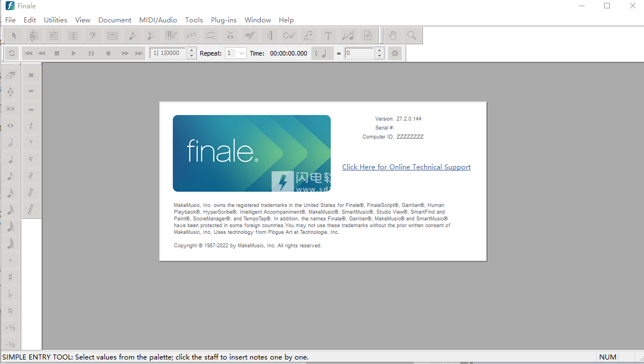
Task: Start recording with the Record button
Action: [x=108, y=53]
